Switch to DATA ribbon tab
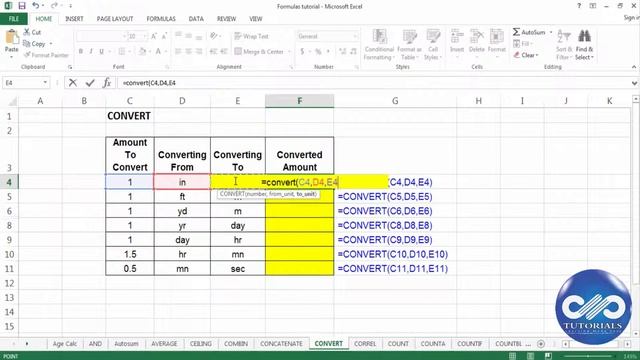The width and height of the screenshot is (640, 360). 196,19
